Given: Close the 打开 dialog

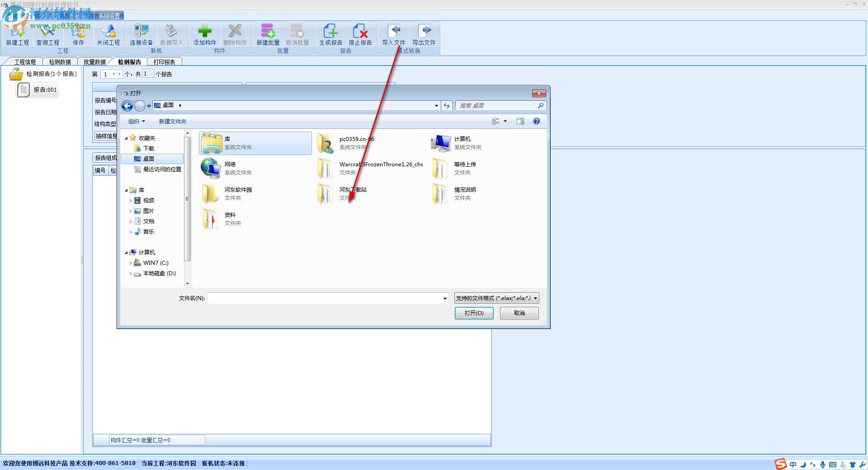Looking at the screenshot, I should tap(538, 93).
